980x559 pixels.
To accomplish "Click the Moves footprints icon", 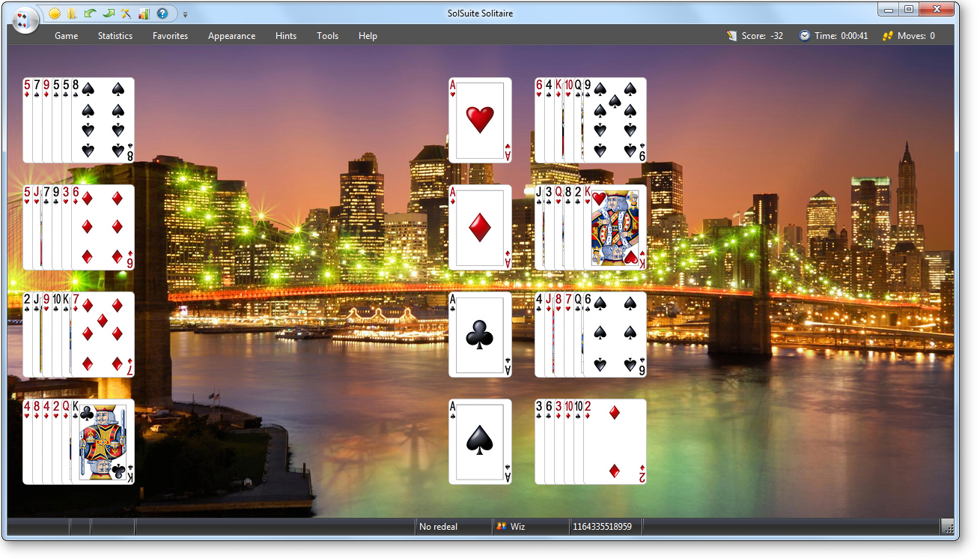I will click(888, 36).
